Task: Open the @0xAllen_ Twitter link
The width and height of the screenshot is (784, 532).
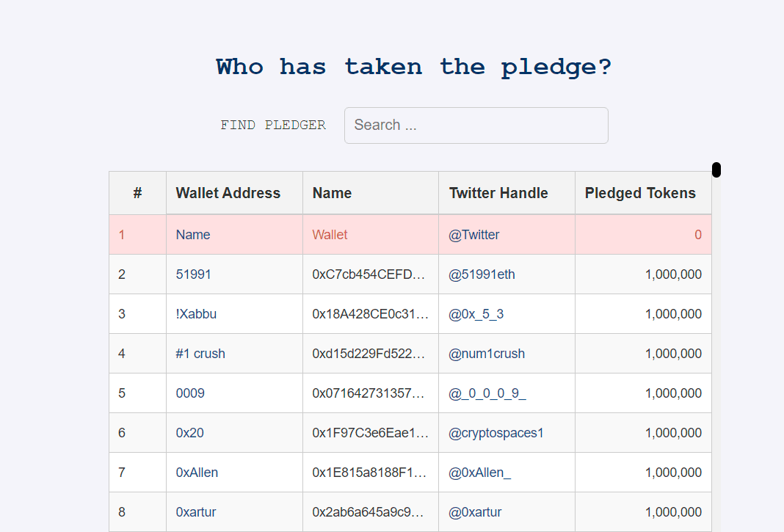Action: [479, 473]
